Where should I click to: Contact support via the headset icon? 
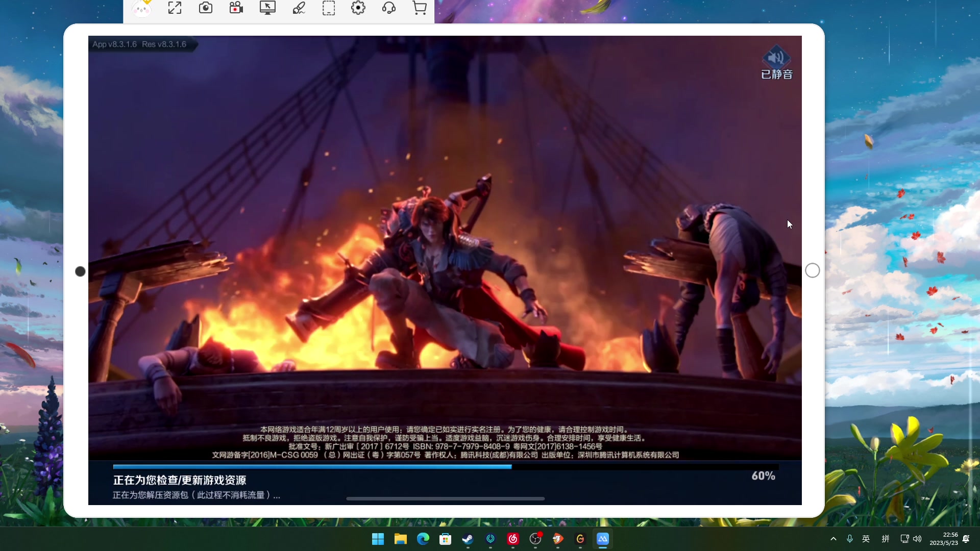(389, 8)
